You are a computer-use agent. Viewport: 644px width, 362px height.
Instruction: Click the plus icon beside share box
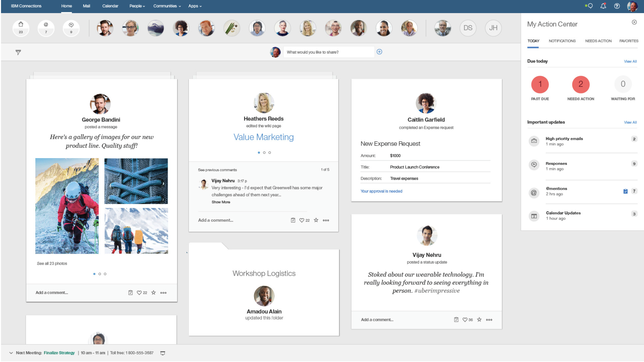click(379, 52)
